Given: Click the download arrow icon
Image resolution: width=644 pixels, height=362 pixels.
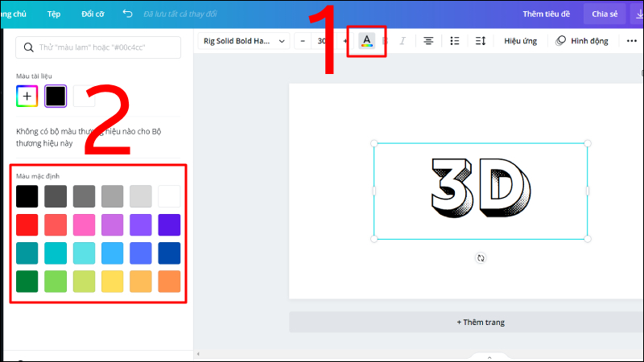Looking at the screenshot, I should tap(639, 14).
